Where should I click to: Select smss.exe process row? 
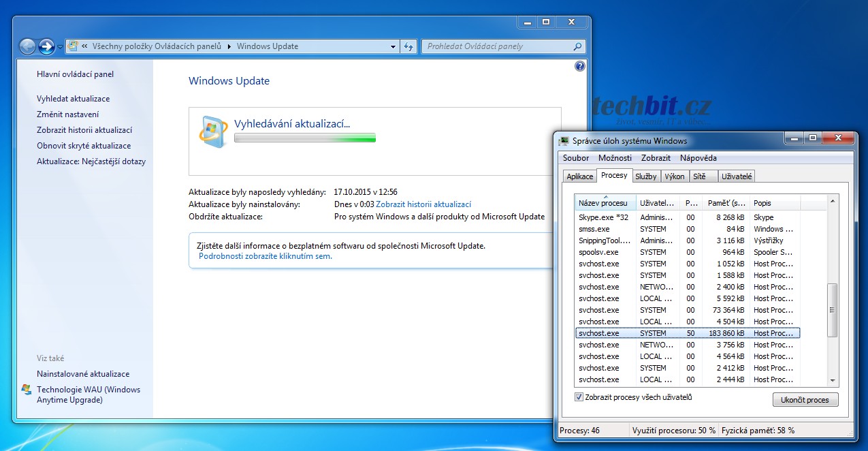(x=688, y=229)
